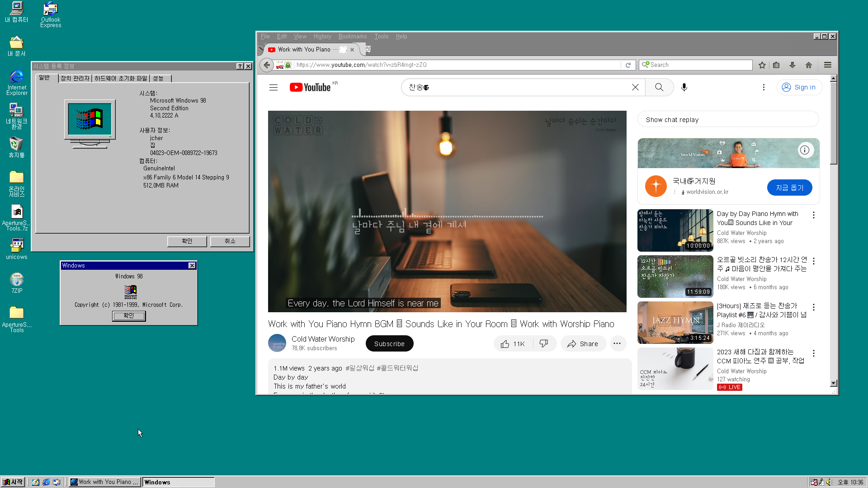Viewport: 868px width, 488px height.
Task: Go back in browser
Action: 267,65
